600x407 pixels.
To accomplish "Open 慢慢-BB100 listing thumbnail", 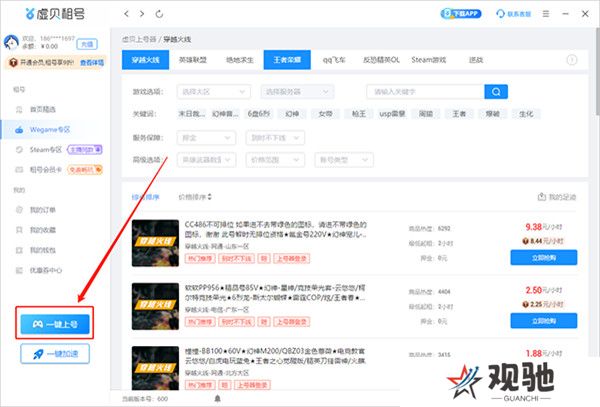I will click(155, 368).
